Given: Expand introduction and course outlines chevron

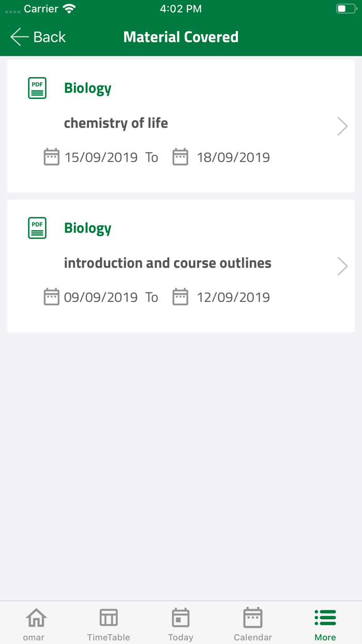Looking at the screenshot, I should [x=342, y=266].
